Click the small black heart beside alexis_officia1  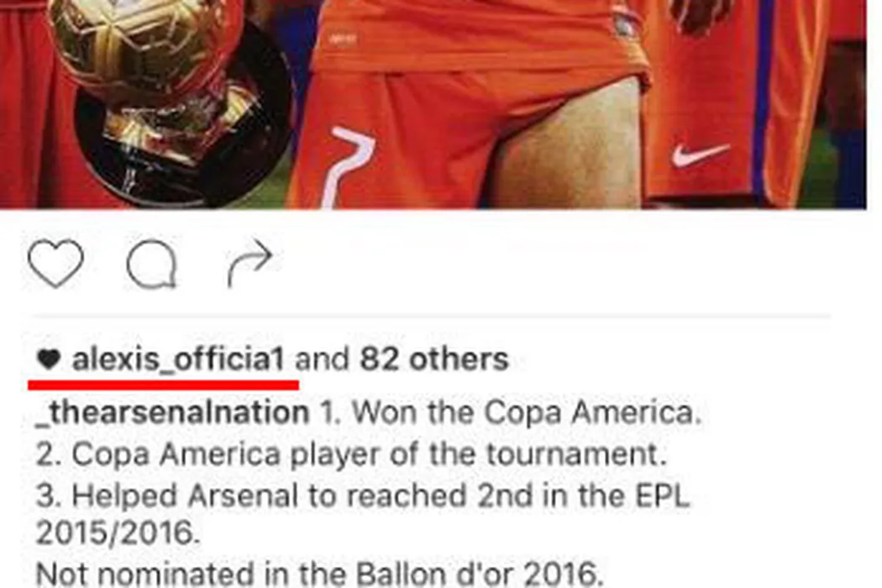coord(49,359)
